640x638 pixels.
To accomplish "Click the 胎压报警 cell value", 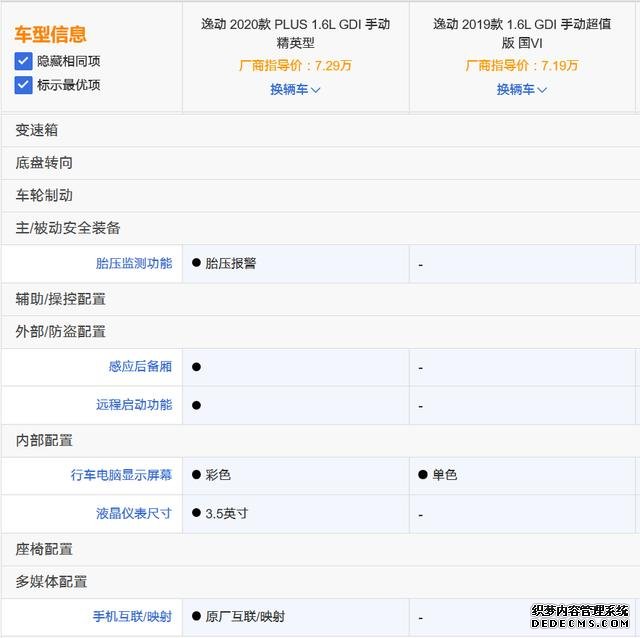I will coord(231,263).
